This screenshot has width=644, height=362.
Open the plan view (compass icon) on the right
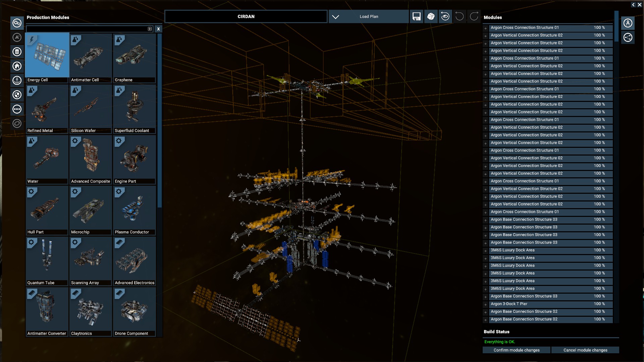tap(628, 23)
